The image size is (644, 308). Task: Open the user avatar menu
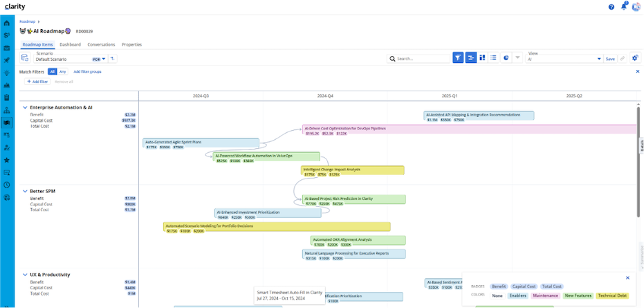pyautogui.click(x=636, y=7)
